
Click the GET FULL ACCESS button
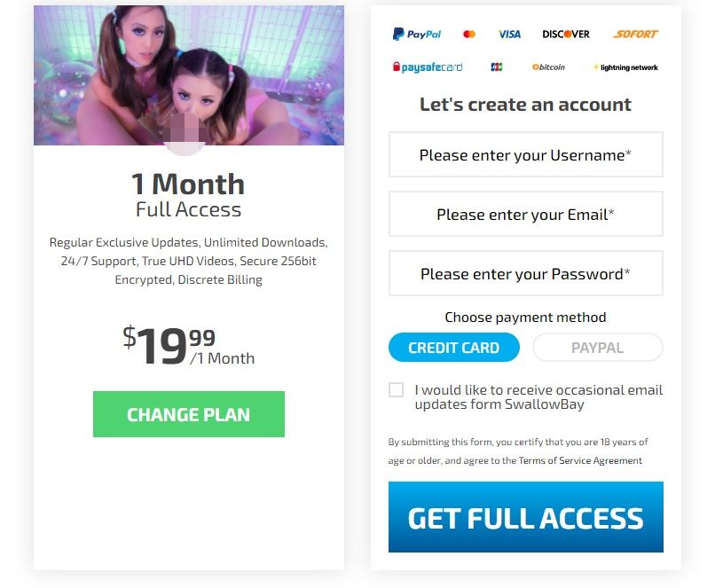[x=526, y=517]
